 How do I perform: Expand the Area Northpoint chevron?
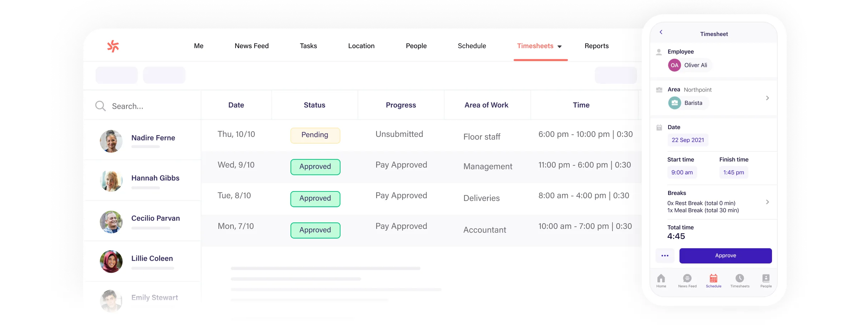767,98
